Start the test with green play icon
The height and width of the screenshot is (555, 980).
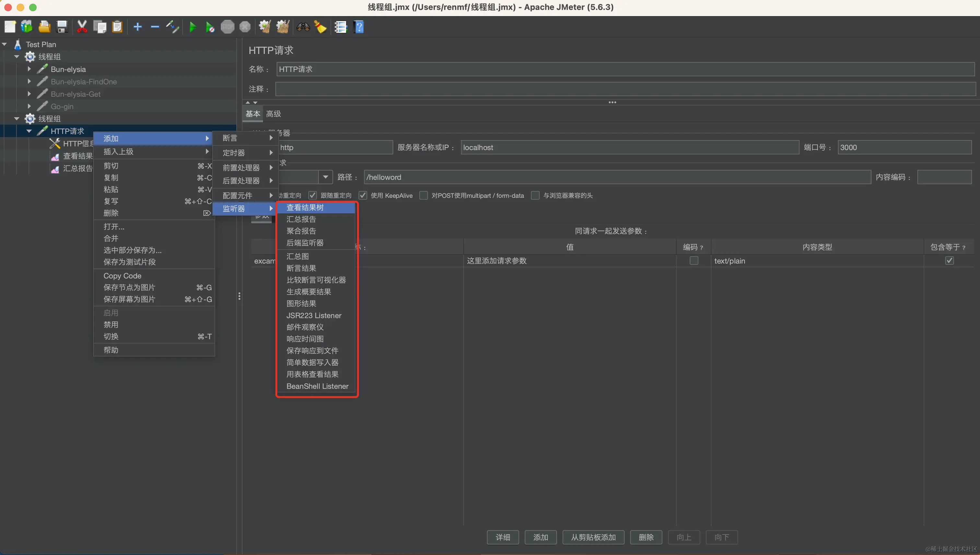tap(193, 27)
